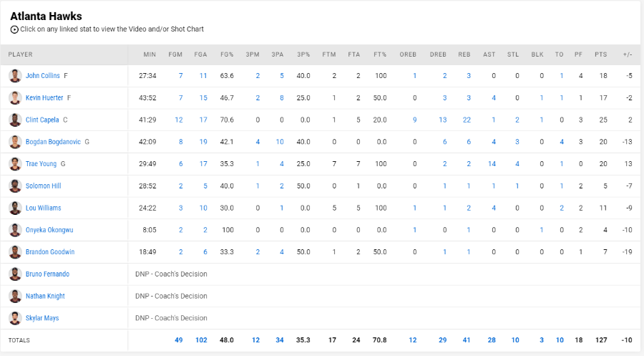Open Lou Williams profile link
Viewport: 644px width, 356px height.
pos(43,208)
